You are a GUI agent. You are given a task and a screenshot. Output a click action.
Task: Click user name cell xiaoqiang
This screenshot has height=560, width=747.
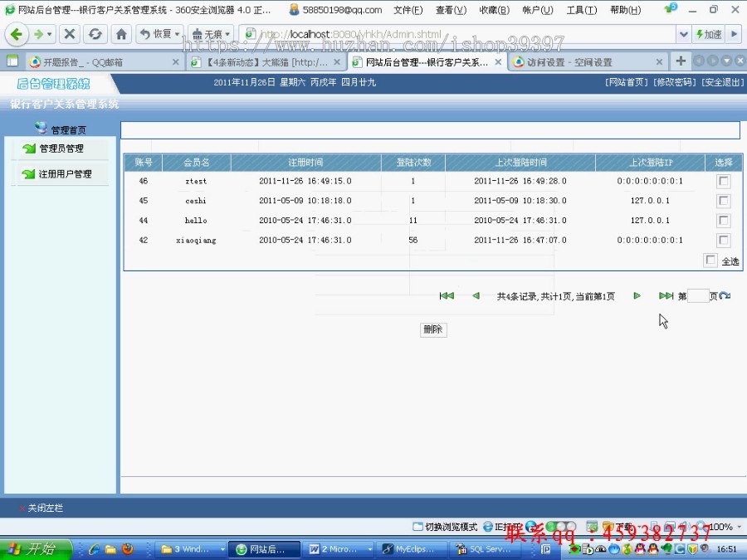tap(196, 240)
